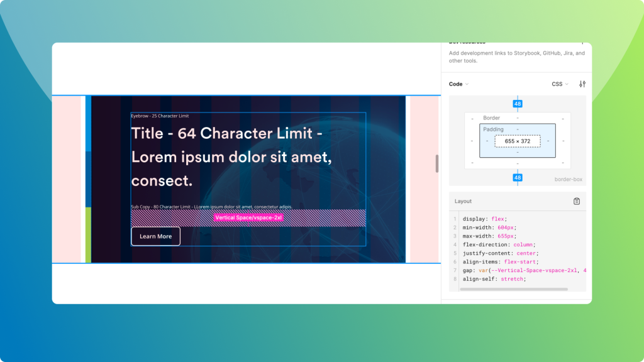Click the bottom 48 margin badge
This screenshot has width=644, height=362.
pyautogui.click(x=518, y=178)
